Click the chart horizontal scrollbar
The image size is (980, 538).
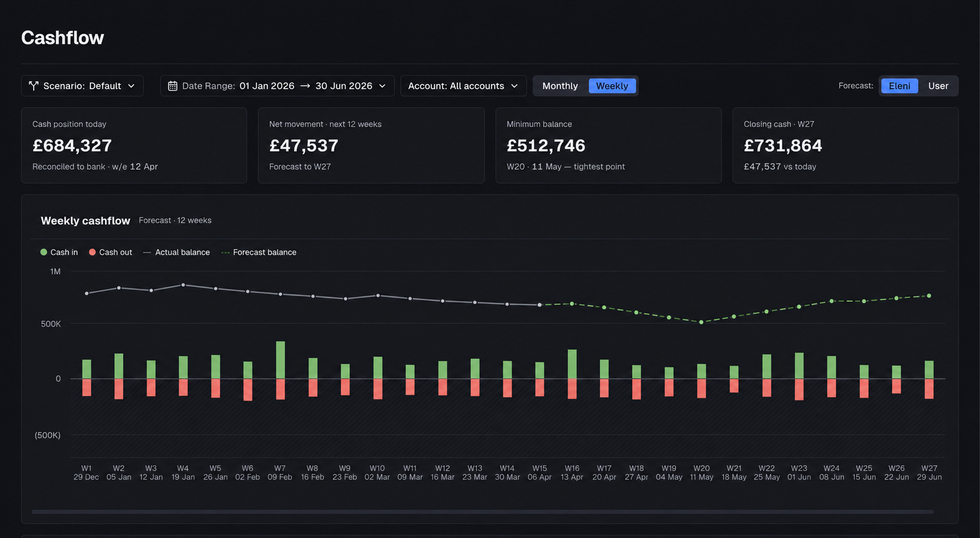tap(483, 512)
